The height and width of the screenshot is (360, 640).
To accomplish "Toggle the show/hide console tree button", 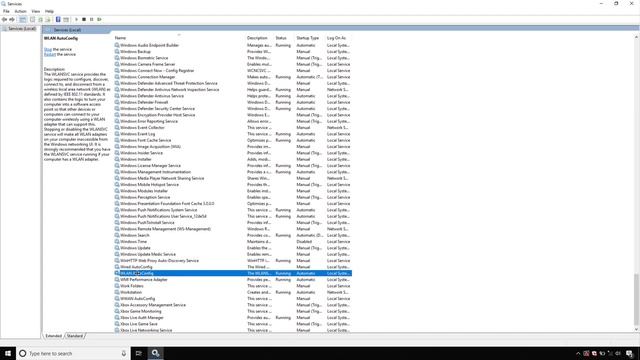I will point(23,20).
